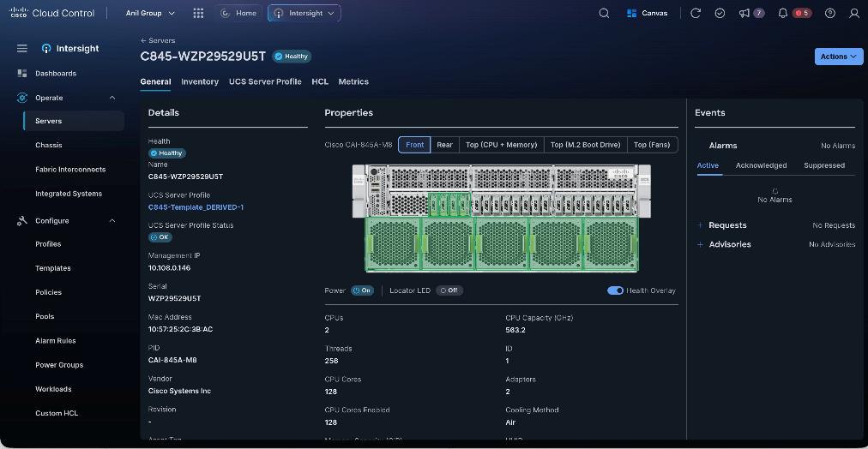The height and width of the screenshot is (449, 868).
Task: Open the tasks checkmark circle icon
Action: 720,13
